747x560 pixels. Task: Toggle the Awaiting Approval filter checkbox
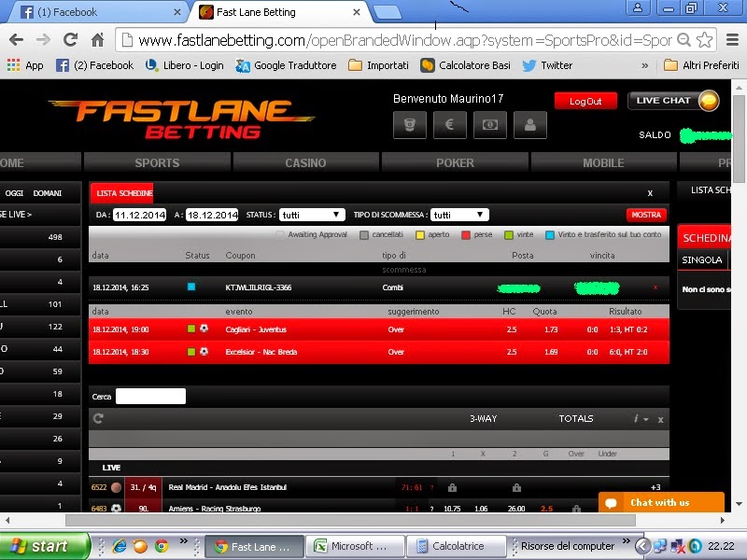point(280,235)
